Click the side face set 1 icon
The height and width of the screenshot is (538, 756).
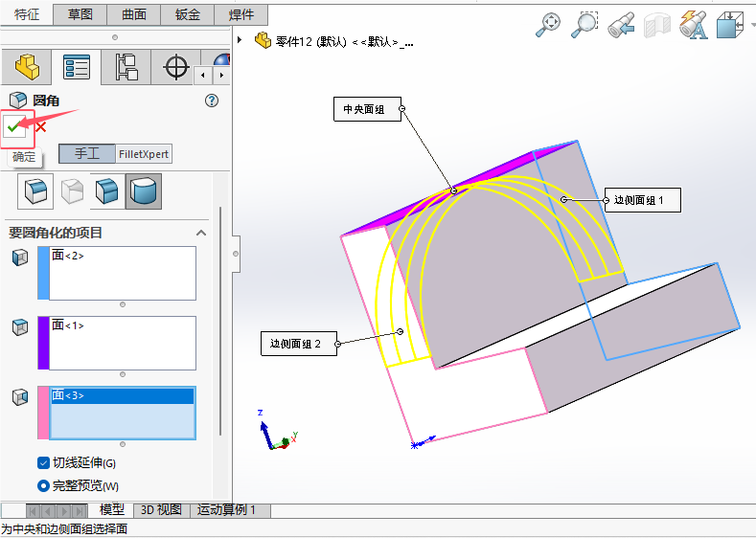[20, 258]
